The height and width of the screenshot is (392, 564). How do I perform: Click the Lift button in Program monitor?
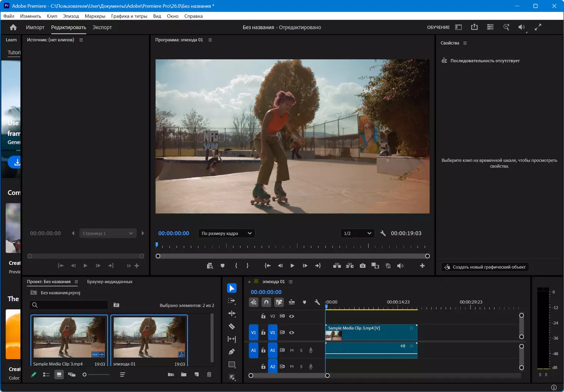(x=337, y=266)
